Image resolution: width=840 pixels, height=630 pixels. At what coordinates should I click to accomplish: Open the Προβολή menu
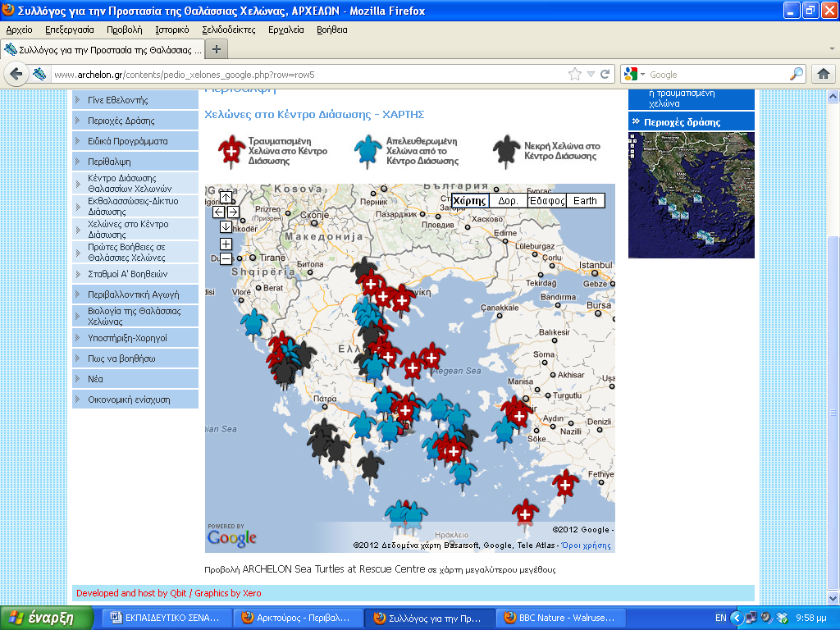click(125, 30)
